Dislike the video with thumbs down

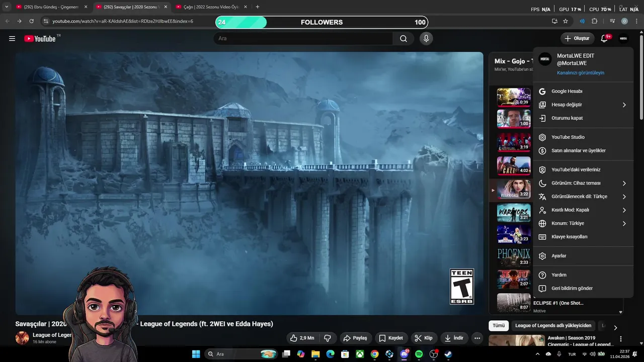click(x=328, y=338)
